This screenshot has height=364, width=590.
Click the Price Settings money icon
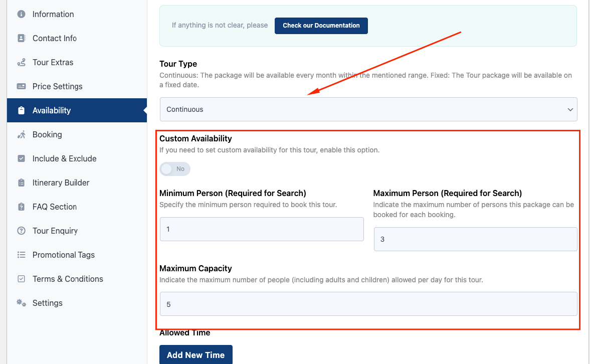[21, 86]
